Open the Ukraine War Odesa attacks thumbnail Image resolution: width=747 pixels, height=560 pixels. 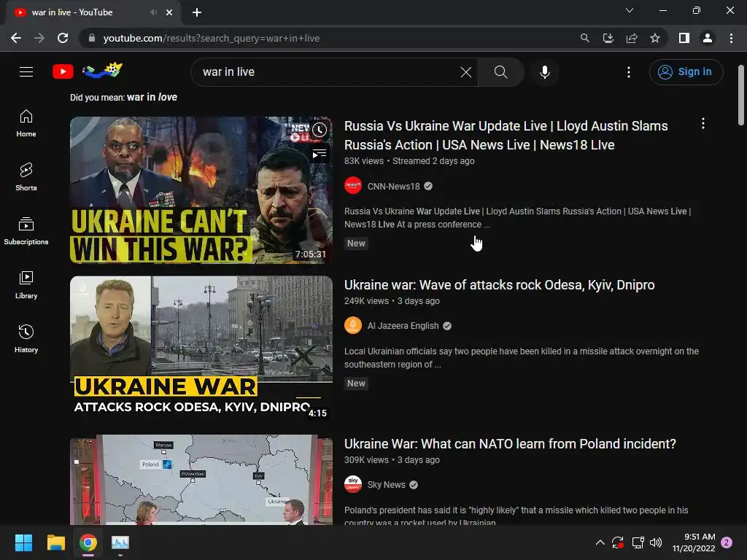pyautogui.click(x=201, y=349)
